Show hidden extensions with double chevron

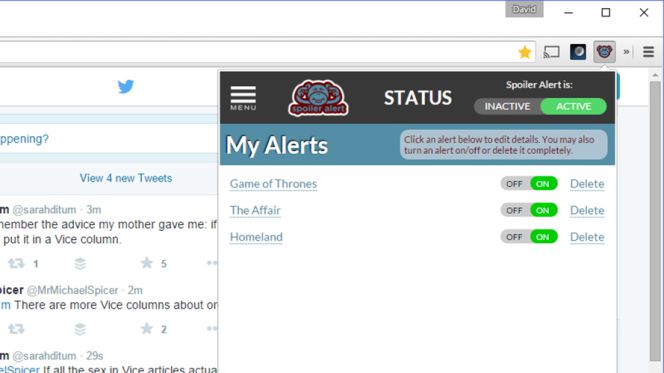click(626, 52)
